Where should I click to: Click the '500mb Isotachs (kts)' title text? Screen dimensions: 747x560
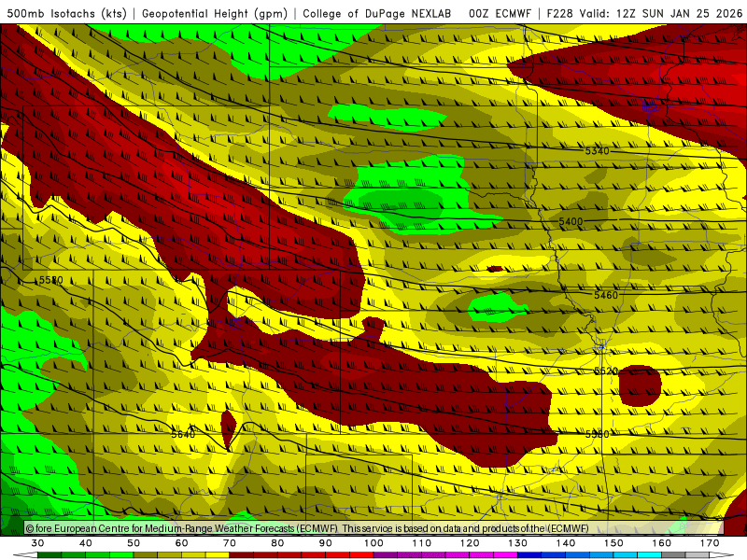coord(66,13)
